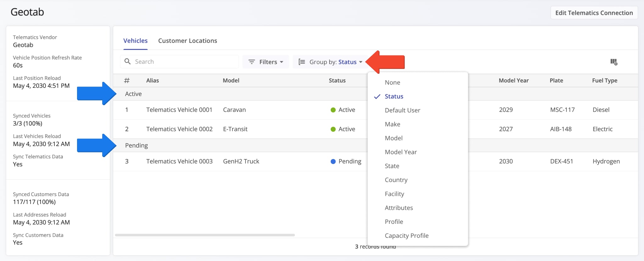Click Last Position Reload timestamp
Image resolution: width=644 pixels, height=261 pixels.
click(x=41, y=86)
